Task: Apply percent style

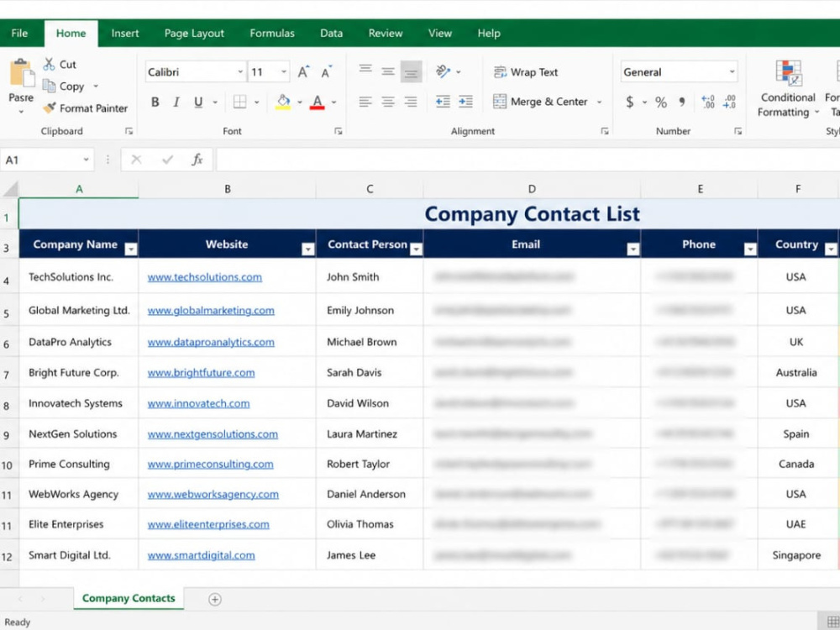Action: point(661,102)
